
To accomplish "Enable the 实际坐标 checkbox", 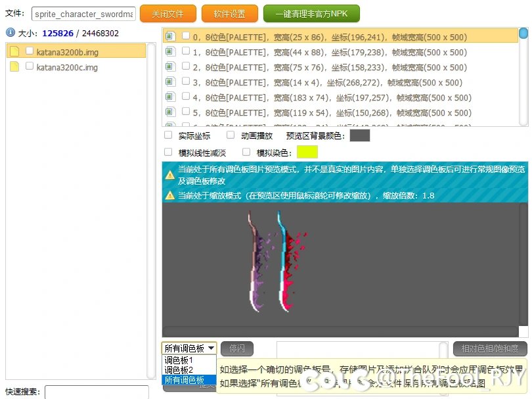I will [168, 135].
